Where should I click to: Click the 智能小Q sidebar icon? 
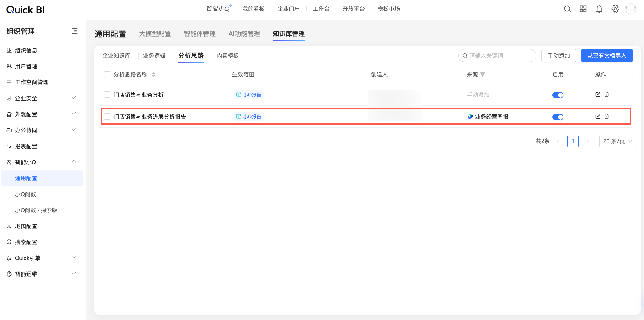[9, 162]
